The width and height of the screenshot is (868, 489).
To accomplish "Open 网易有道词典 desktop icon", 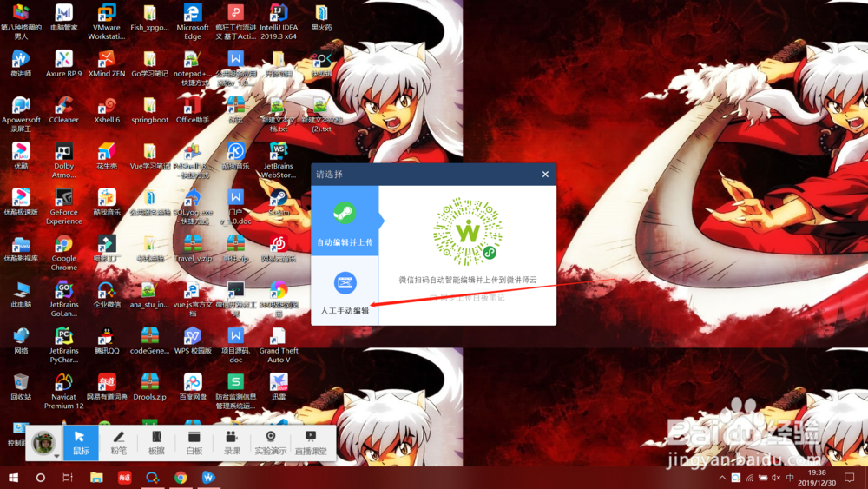I will (106, 387).
